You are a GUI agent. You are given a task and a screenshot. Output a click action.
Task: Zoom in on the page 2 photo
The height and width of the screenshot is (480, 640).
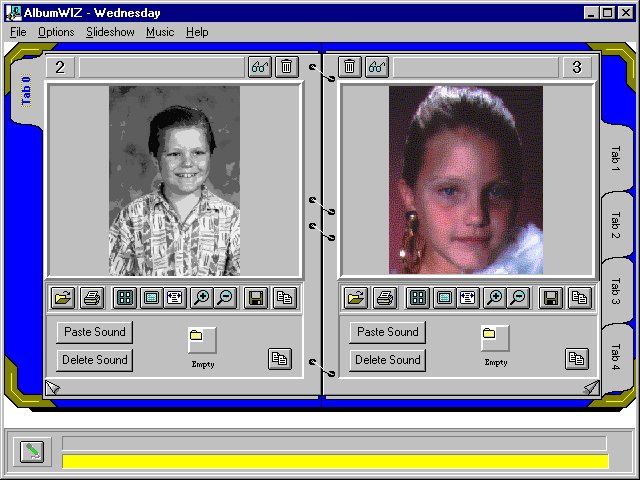point(201,297)
